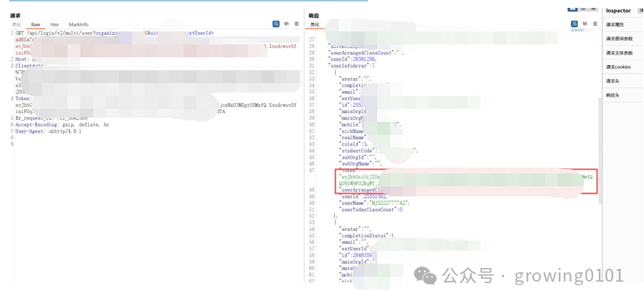Click the Accept-Encoding: gzip, deflate, br line
Screen dimensions: 644x301
click(x=62, y=125)
